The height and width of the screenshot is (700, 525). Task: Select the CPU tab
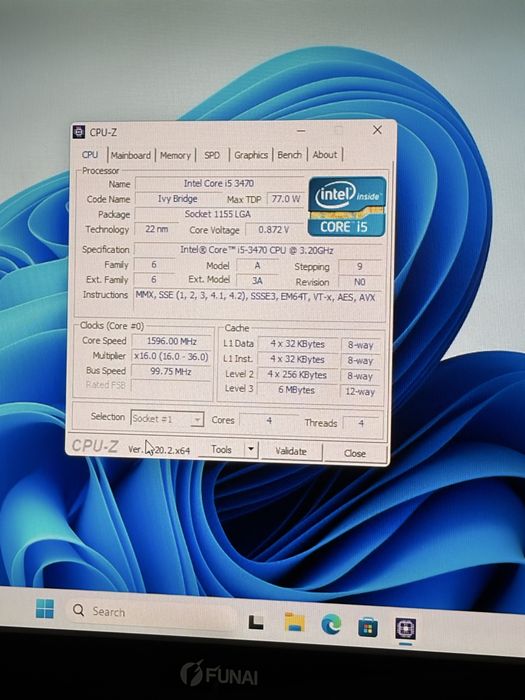(90, 154)
